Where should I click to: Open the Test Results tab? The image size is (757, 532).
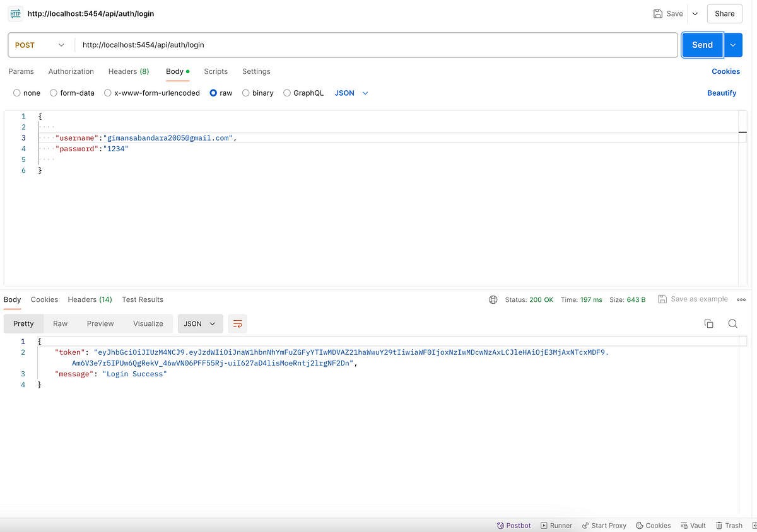point(143,299)
